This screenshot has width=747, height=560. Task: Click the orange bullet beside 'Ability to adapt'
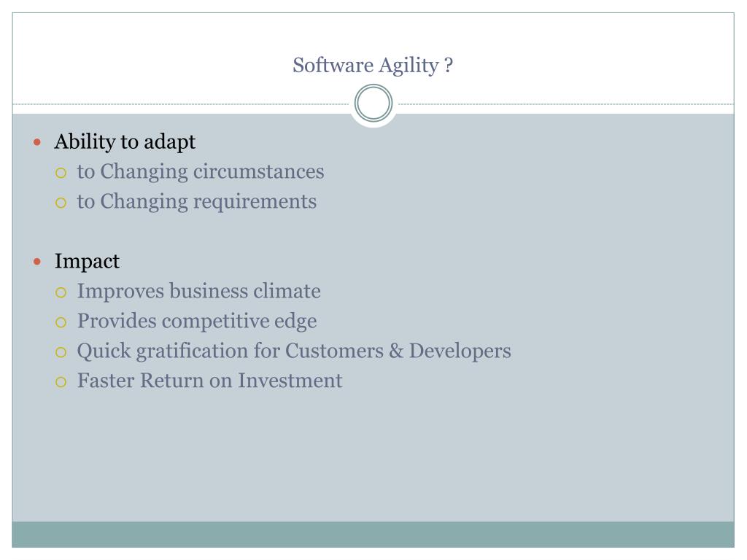pos(37,142)
